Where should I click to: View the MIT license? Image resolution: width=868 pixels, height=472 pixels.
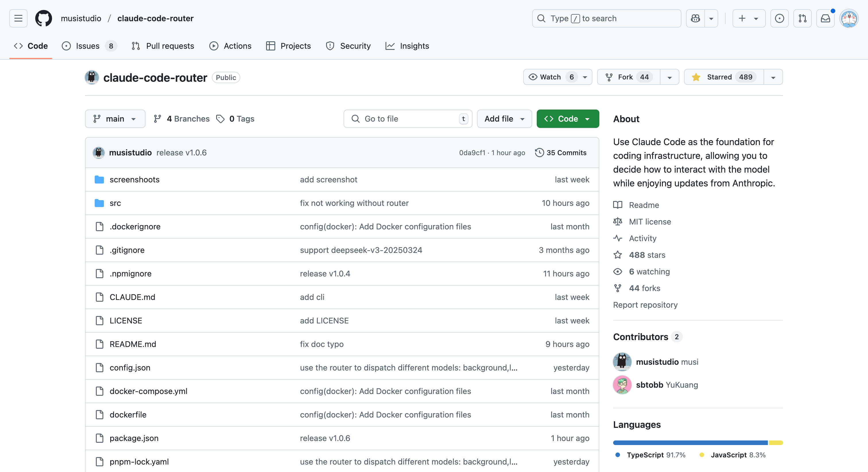[x=650, y=222]
